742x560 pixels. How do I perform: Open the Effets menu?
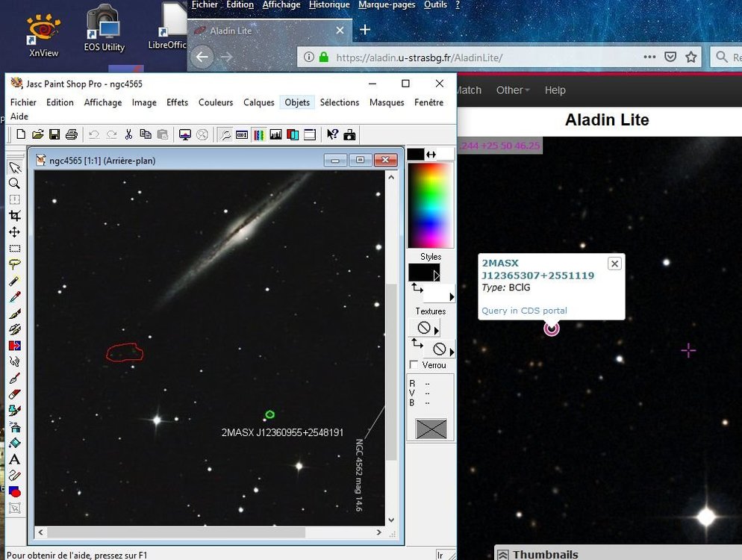coord(177,102)
